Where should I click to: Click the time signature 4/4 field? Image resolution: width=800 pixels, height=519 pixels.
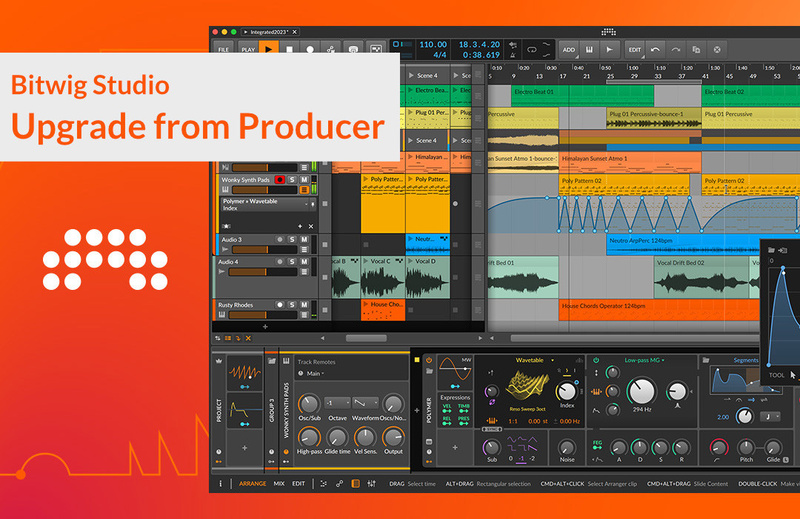click(440, 55)
